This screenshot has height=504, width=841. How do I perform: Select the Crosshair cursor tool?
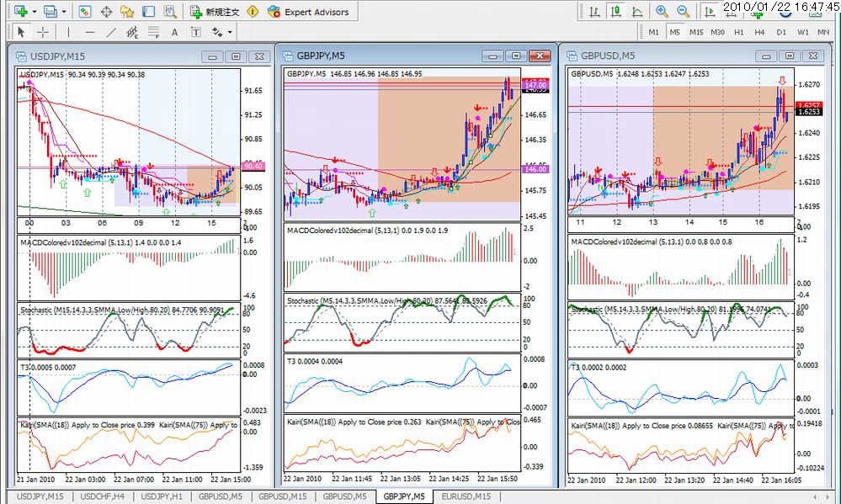coord(43,32)
